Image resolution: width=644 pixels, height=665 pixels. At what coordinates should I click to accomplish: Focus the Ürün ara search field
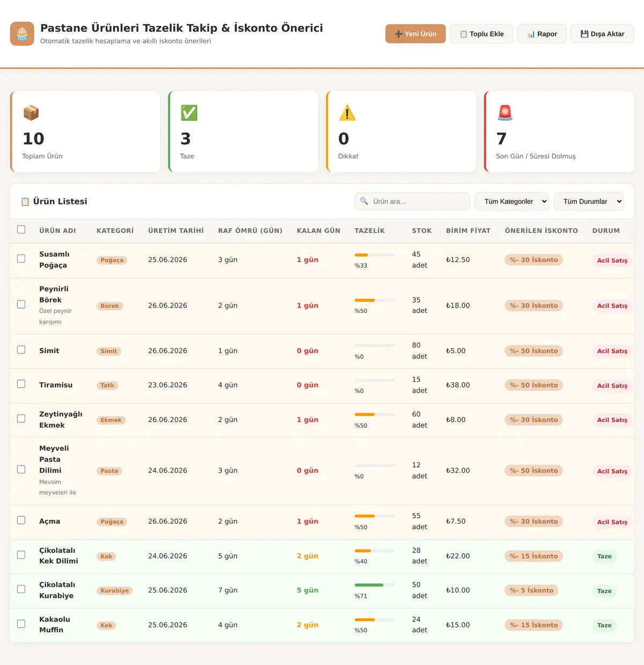(412, 201)
